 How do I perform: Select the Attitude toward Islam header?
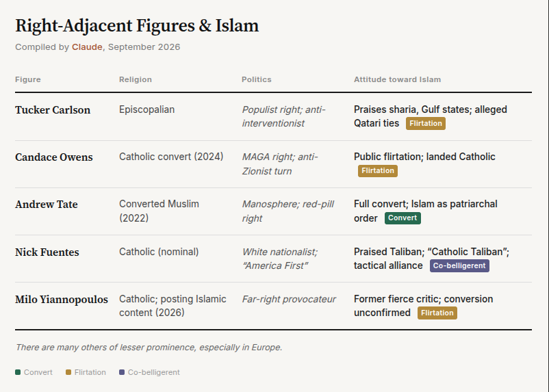pos(397,79)
